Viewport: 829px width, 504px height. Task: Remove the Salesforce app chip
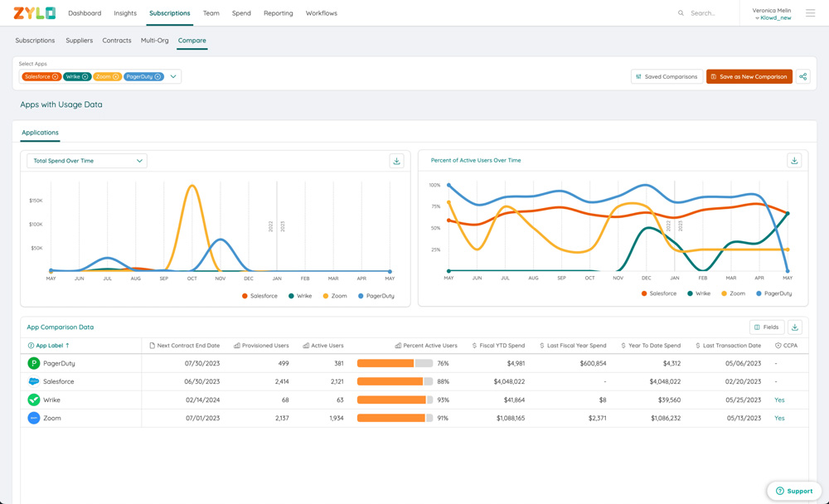point(55,77)
